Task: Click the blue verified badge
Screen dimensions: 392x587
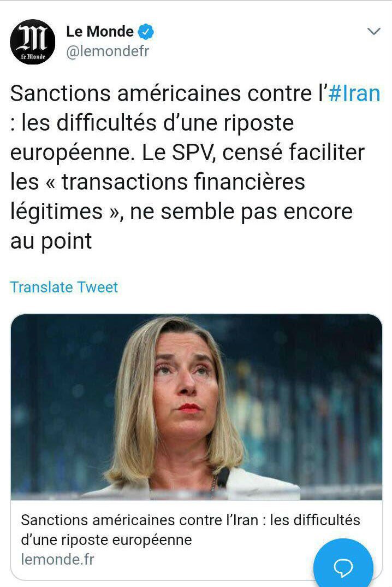Action: [x=146, y=32]
